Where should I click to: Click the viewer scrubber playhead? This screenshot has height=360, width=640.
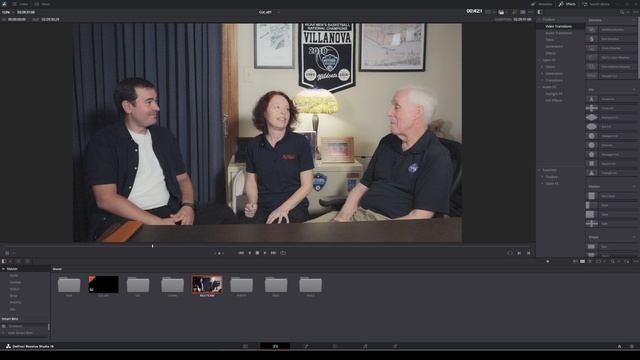click(x=153, y=246)
